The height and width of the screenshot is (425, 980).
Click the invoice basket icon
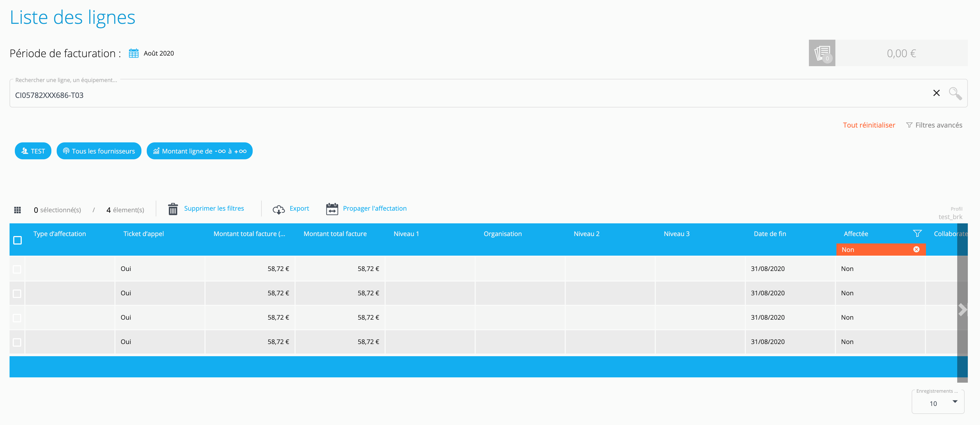[x=822, y=53]
